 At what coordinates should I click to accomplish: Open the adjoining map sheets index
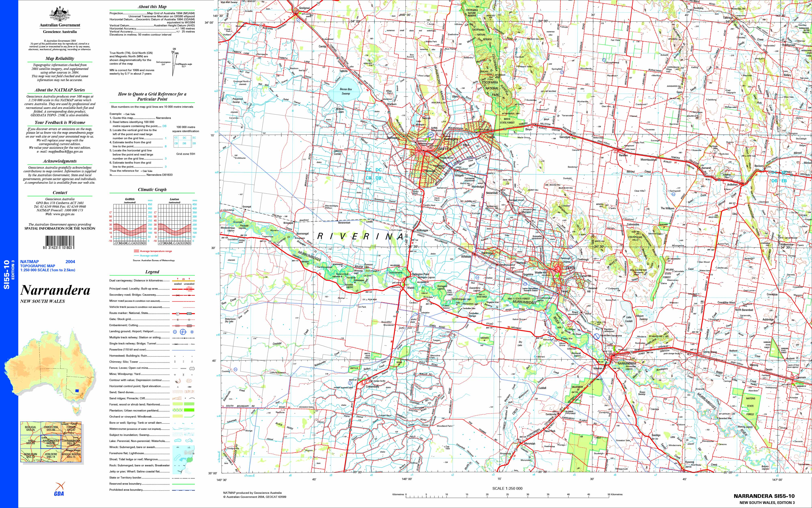click(51, 442)
